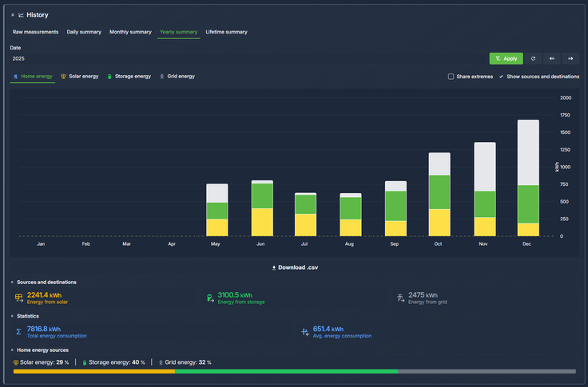Click the energy from storage battery icon

209,298
